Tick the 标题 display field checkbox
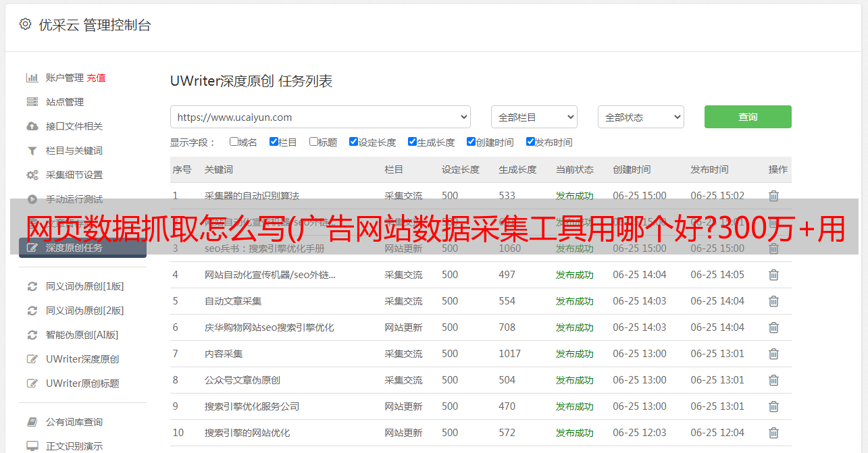The width and height of the screenshot is (868, 453). coord(313,142)
